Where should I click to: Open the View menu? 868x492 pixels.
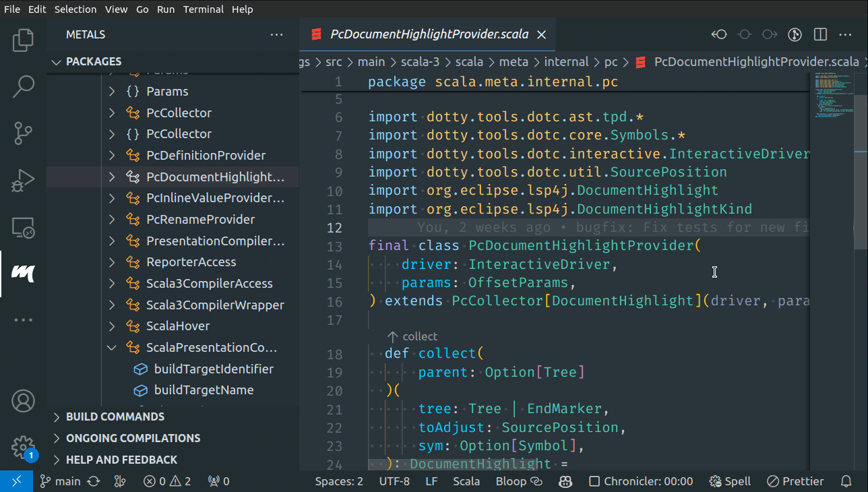tap(117, 9)
